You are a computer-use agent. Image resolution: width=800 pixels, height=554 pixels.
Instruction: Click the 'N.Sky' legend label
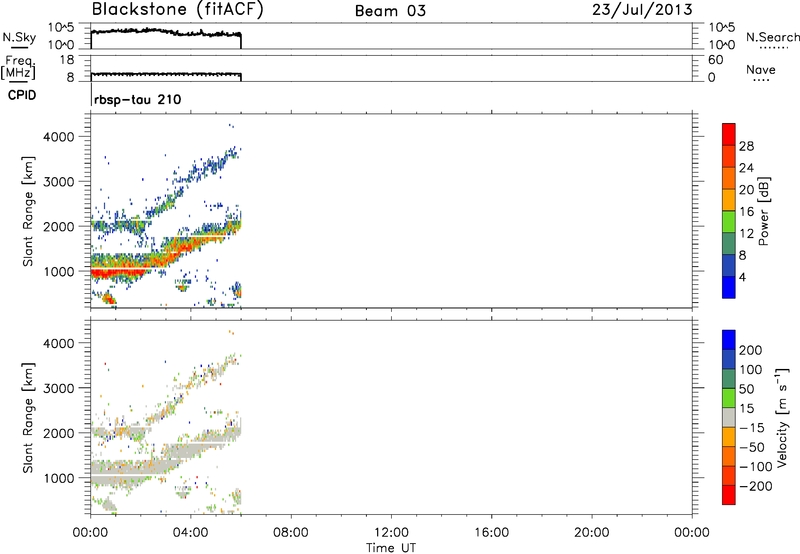19,37
